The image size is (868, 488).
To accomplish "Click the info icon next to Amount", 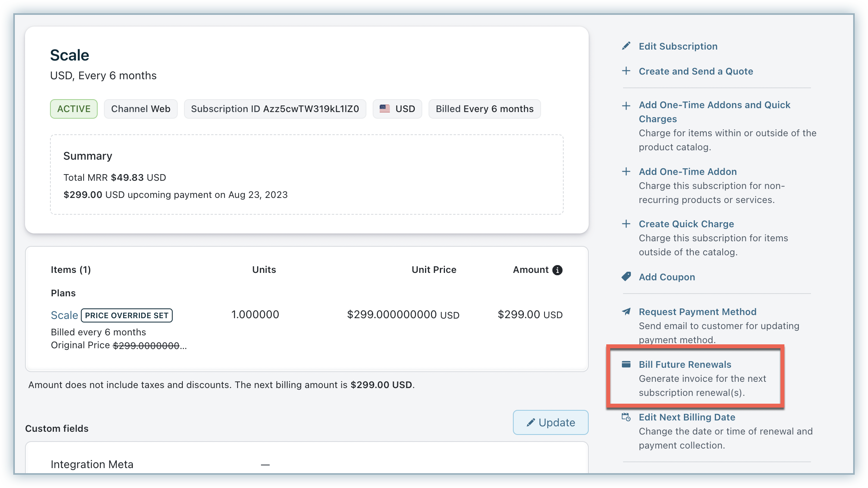I will [x=557, y=270].
